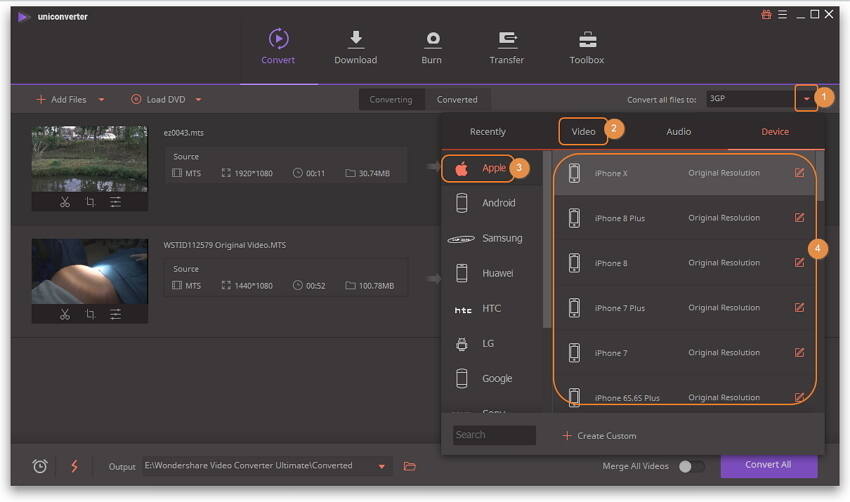
Task: Click the WSTID112579 Original Video.MTS name
Action: [x=224, y=245]
